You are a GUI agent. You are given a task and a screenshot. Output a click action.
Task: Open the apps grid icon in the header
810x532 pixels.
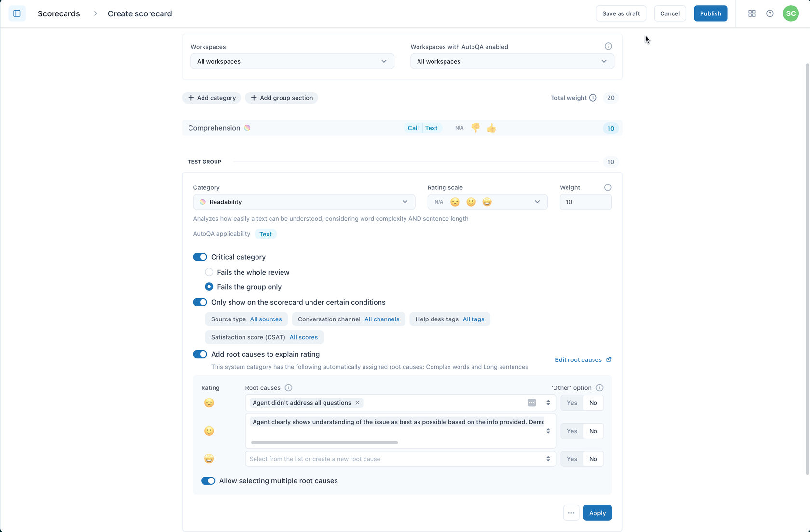pyautogui.click(x=752, y=13)
